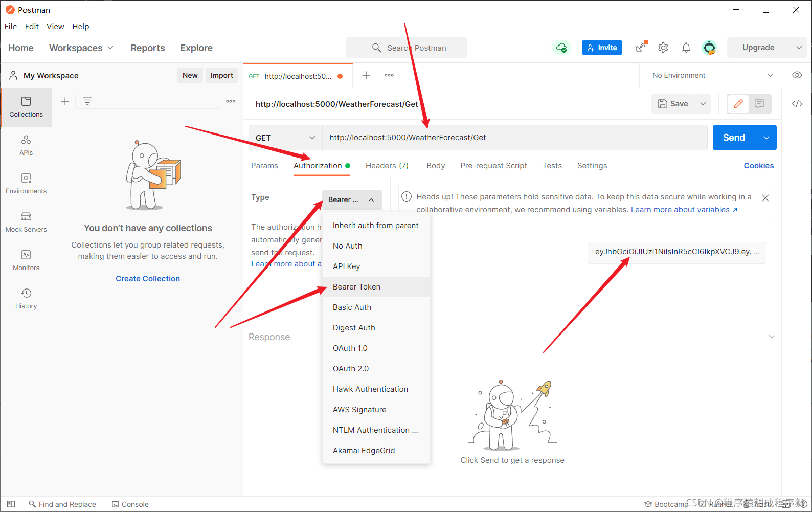Open tab options three-dot menu
This screenshot has width=812, height=512.
pos(389,75)
